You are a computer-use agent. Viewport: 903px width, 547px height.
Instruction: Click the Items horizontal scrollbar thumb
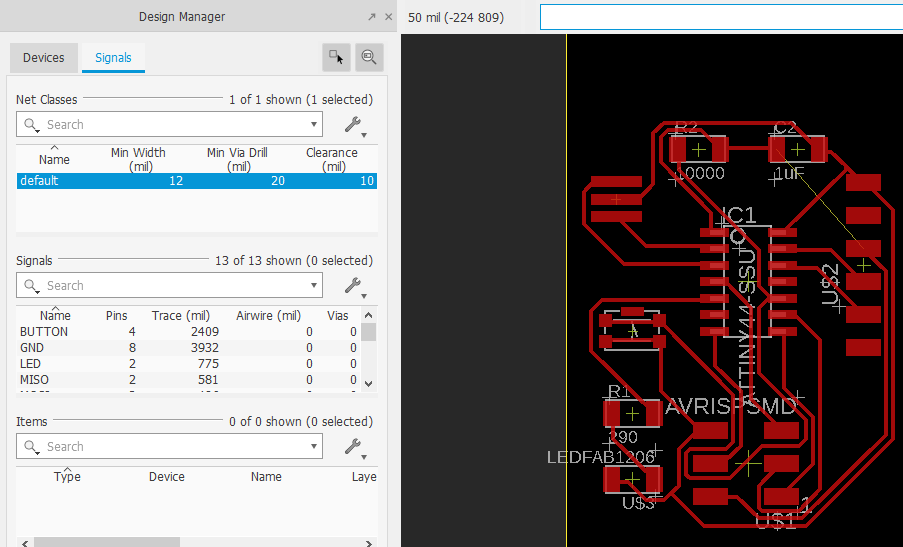tap(107, 542)
